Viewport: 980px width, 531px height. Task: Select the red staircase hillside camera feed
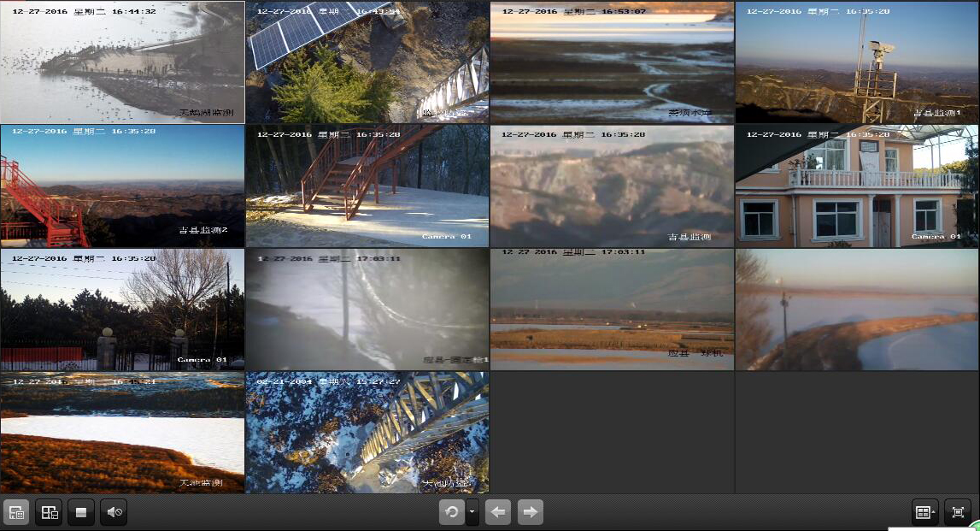[x=122, y=186]
